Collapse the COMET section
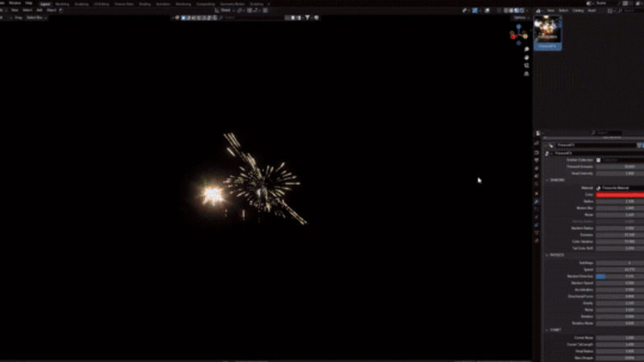 547,330
